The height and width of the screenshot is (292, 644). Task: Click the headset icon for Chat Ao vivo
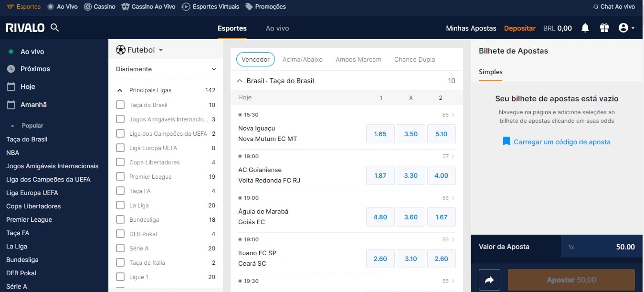tap(595, 7)
